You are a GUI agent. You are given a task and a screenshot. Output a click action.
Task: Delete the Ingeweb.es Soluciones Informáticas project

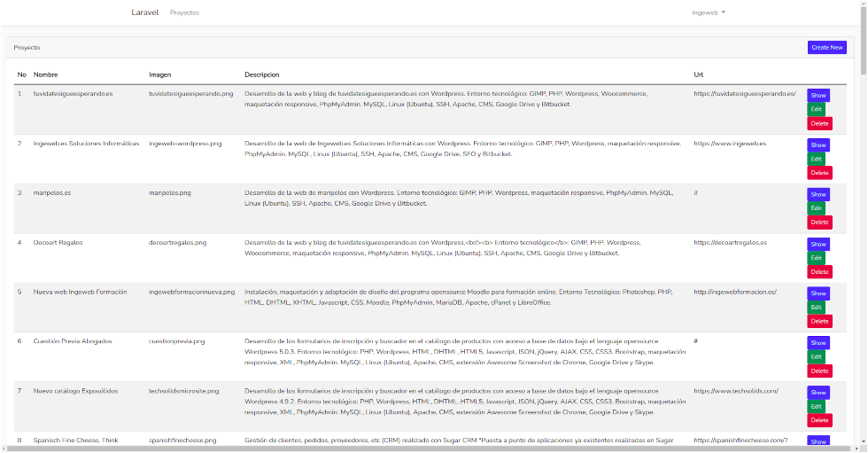819,173
